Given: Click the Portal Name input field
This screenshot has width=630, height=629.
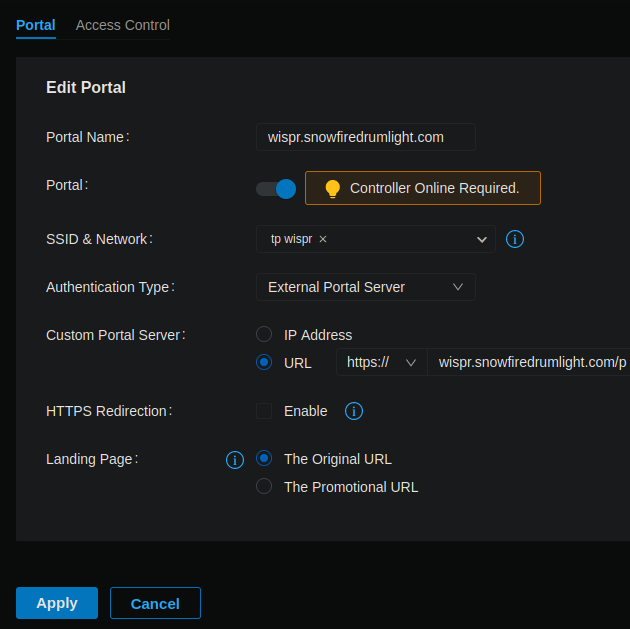Looking at the screenshot, I should coord(366,137).
